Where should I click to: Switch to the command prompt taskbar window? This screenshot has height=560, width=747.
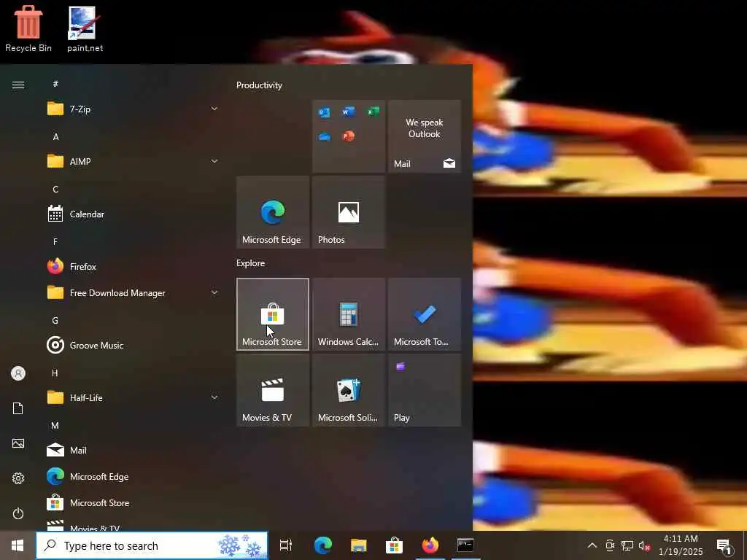(465, 545)
